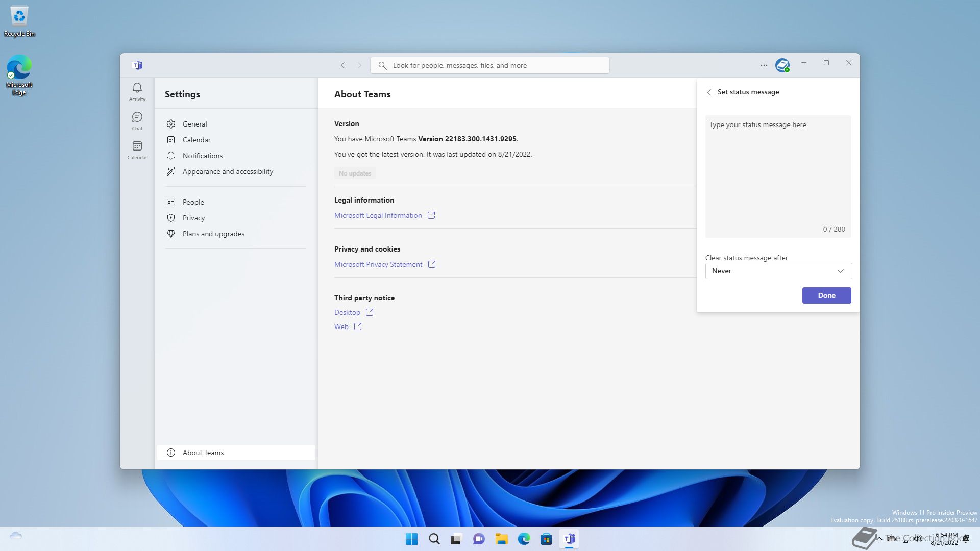
Task: Open the Chat app on taskbar
Action: [479, 539]
